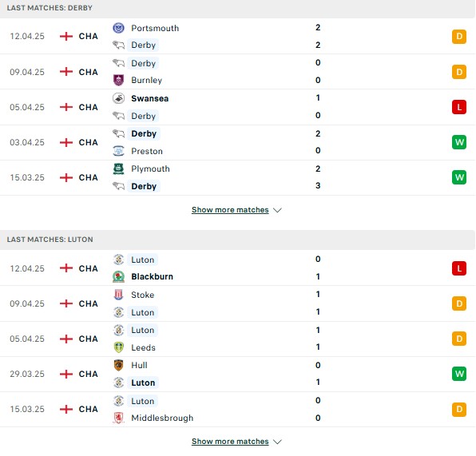The height and width of the screenshot is (456, 476).
Task: Open the Swansea vs Derby match row
Action: (238, 107)
